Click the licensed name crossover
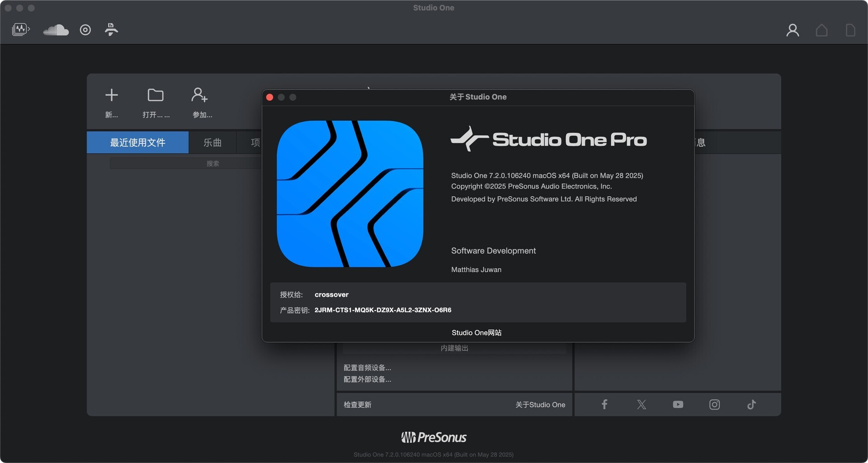 (331, 294)
